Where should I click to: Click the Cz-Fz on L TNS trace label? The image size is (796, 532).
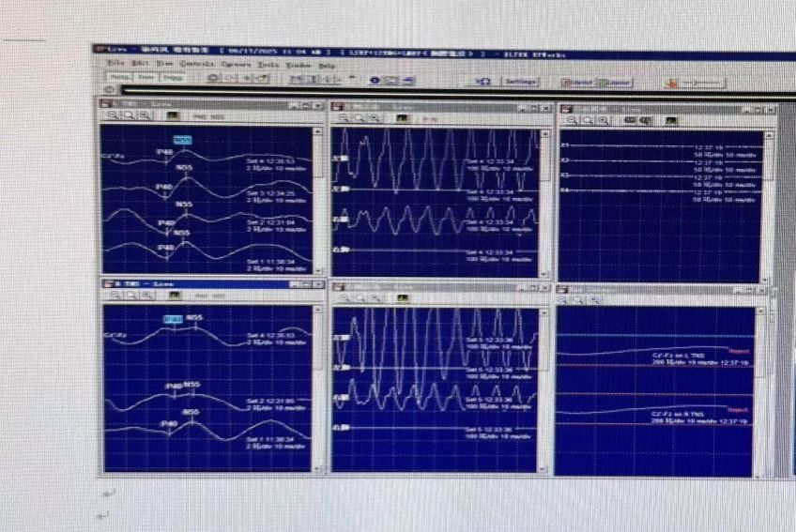[677, 357]
